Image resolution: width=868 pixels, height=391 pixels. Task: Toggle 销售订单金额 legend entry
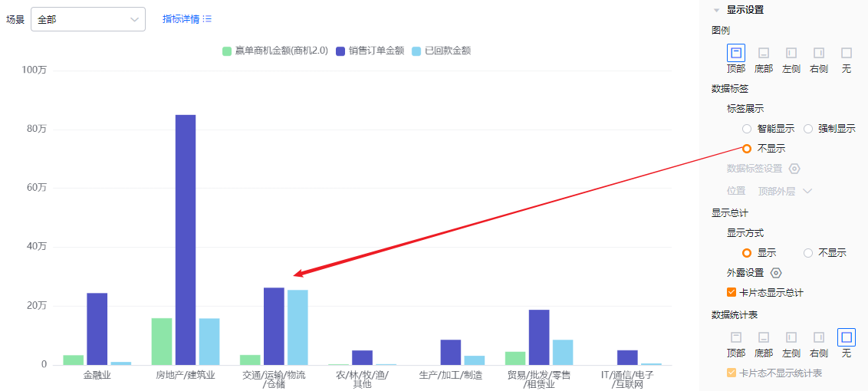click(x=370, y=51)
